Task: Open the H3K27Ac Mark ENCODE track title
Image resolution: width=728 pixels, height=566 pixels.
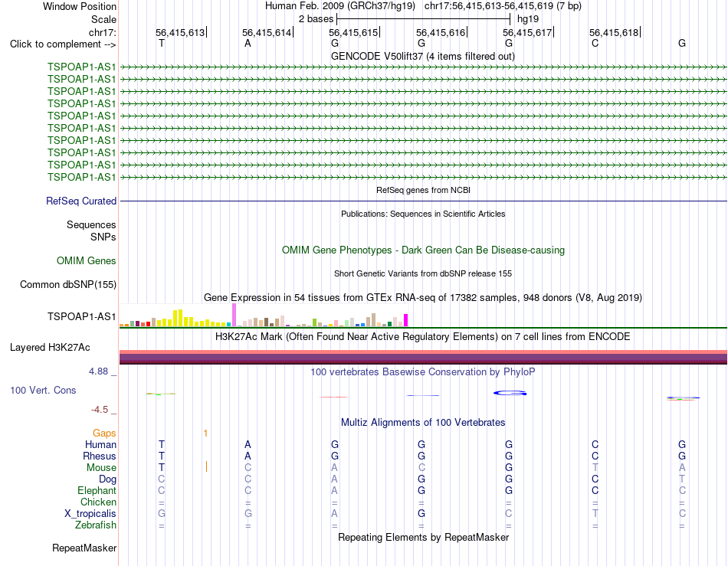Action: click(423, 336)
